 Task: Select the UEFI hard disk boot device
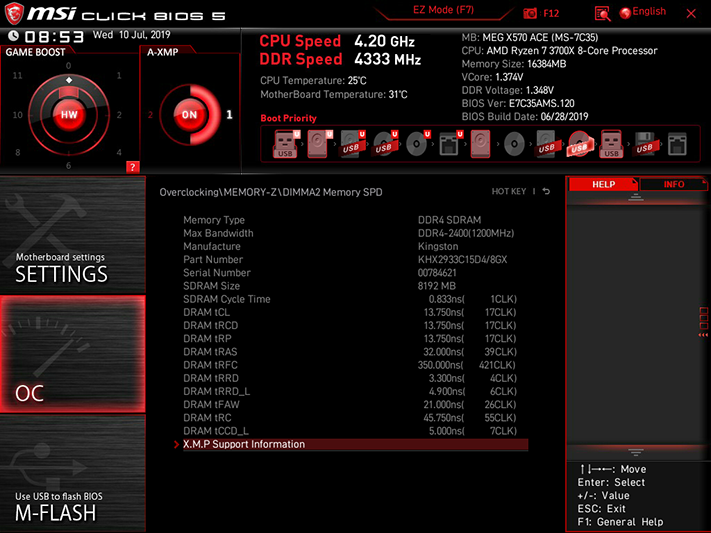click(x=318, y=144)
